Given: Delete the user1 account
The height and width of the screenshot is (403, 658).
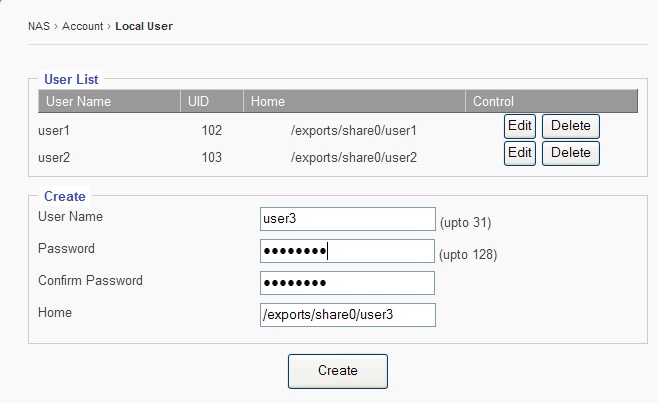Looking at the screenshot, I should 570,126.
